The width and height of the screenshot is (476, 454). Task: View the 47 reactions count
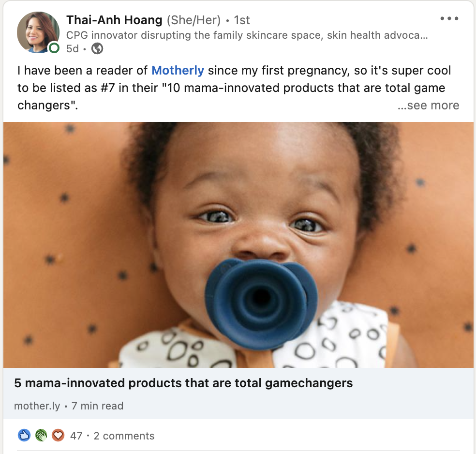[x=76, y=436]
